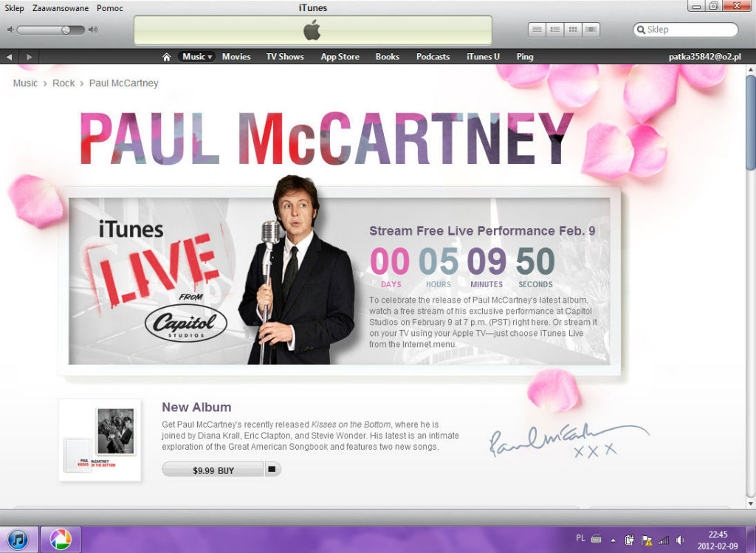Click the iTunes Live Capitol Studios banner

tap(339, 281)
